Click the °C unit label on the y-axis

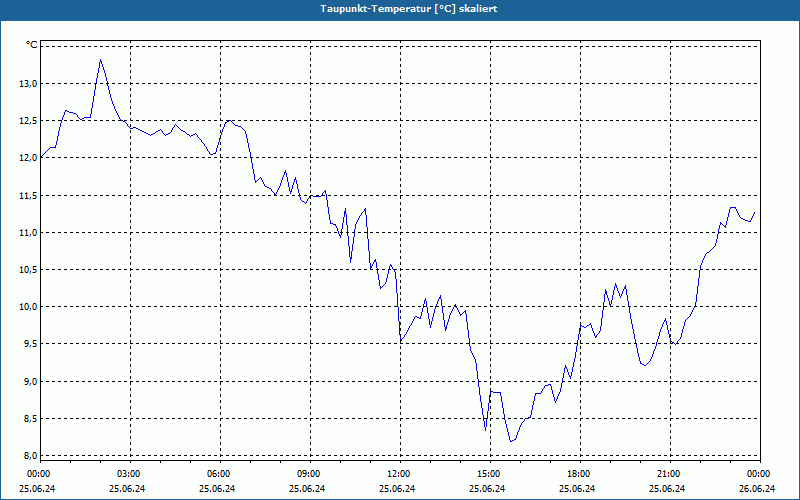32,45
